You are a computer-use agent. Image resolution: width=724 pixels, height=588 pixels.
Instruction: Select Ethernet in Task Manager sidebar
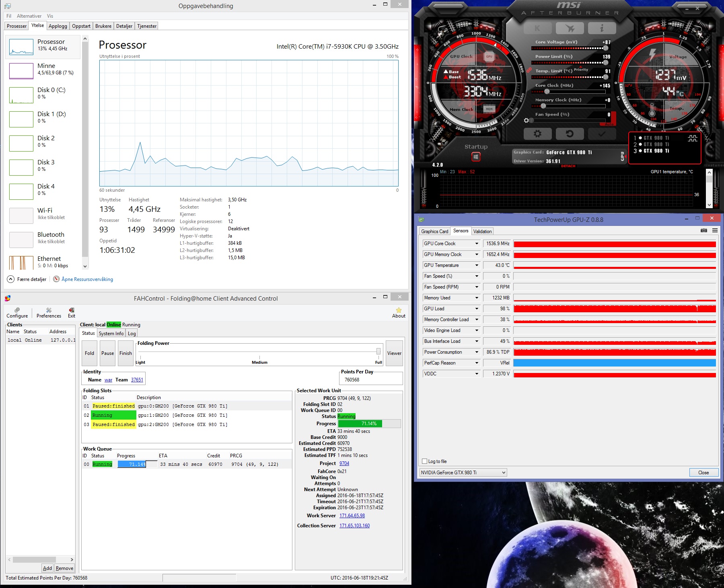pos(43,262)
